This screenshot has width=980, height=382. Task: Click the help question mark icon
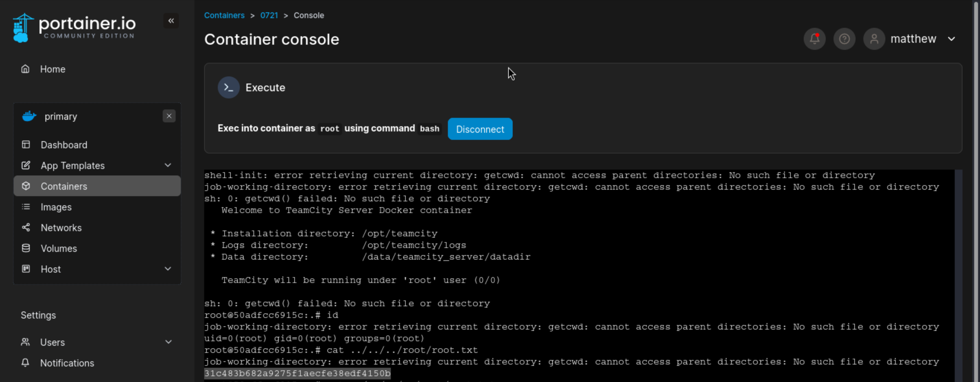[844, 39]
